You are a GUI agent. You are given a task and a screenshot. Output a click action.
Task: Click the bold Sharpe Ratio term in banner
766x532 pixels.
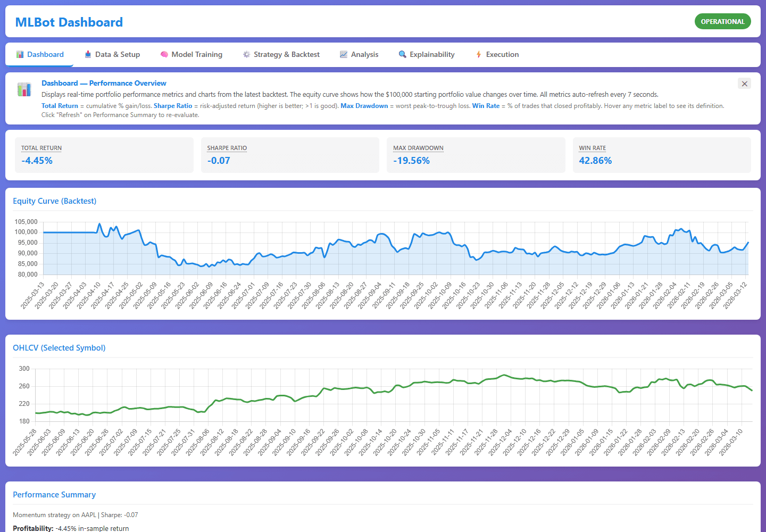(x=173, y=106)
